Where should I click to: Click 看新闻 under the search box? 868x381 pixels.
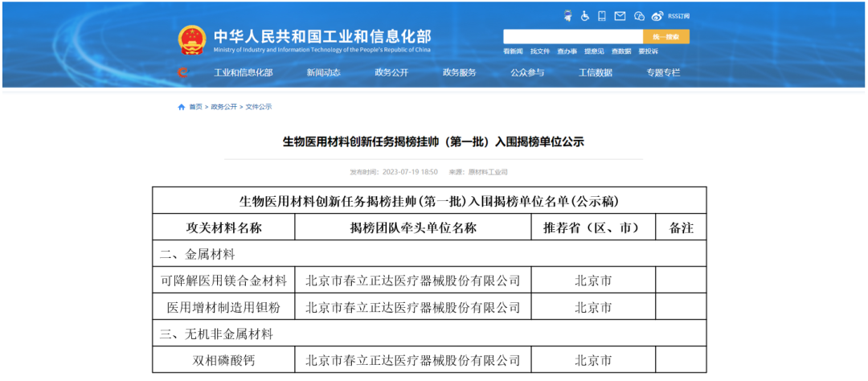[x=513, y=51]
